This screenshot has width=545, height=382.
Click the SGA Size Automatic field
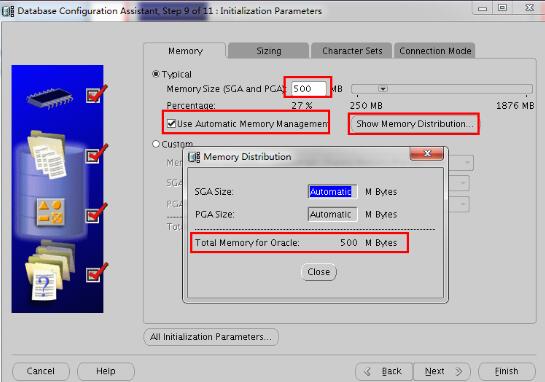click(x=332, y=192)
